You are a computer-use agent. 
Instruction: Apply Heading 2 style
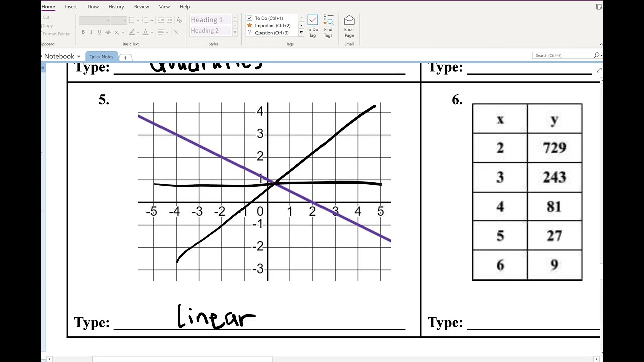point(210,31)
